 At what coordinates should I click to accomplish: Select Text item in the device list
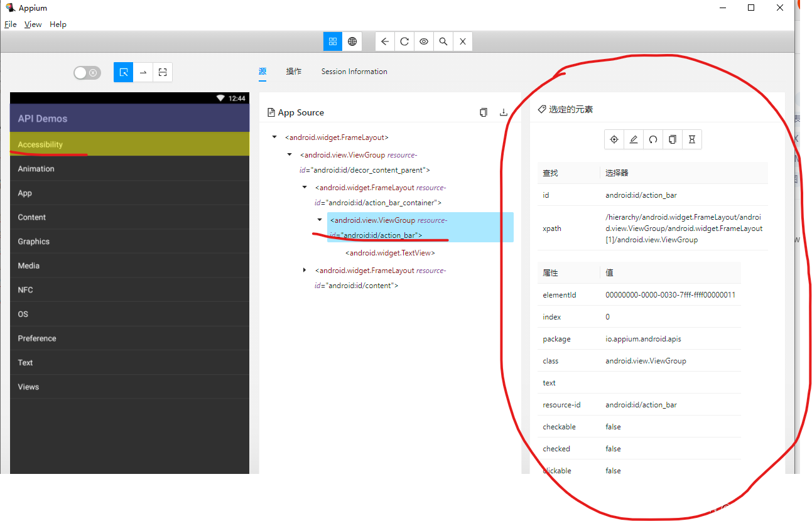click(129, 363)
